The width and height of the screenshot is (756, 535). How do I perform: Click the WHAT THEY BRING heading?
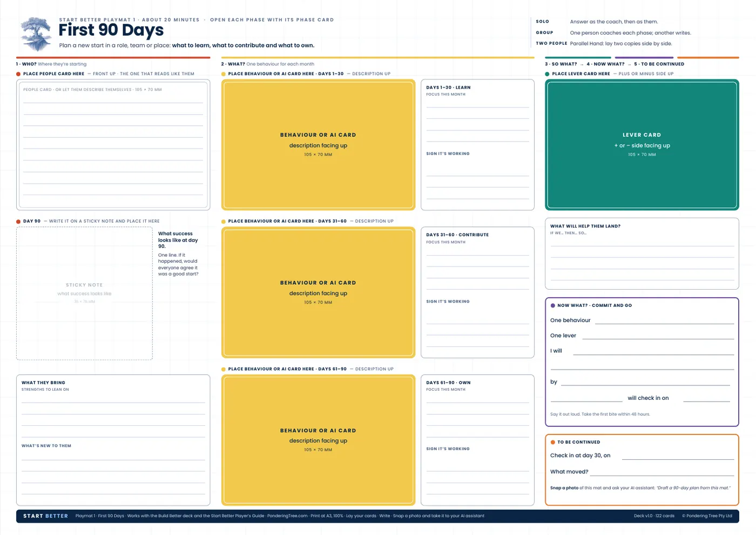tap(43, 383)
